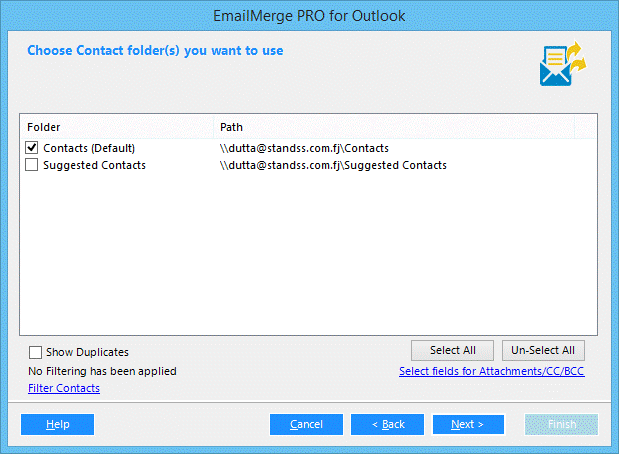Click the EmailMerge PRO for Outlook title bar

tap(309, 16)
